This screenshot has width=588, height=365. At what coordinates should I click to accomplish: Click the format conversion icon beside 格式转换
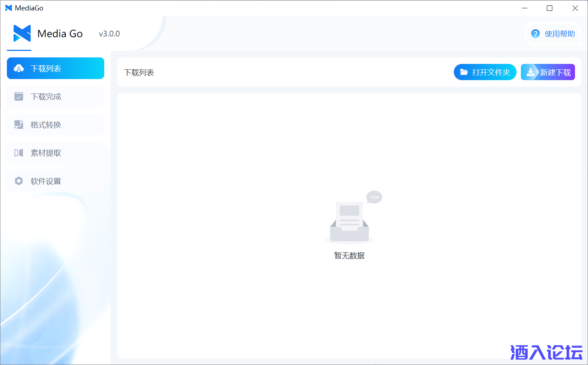(x=19, y=125)
